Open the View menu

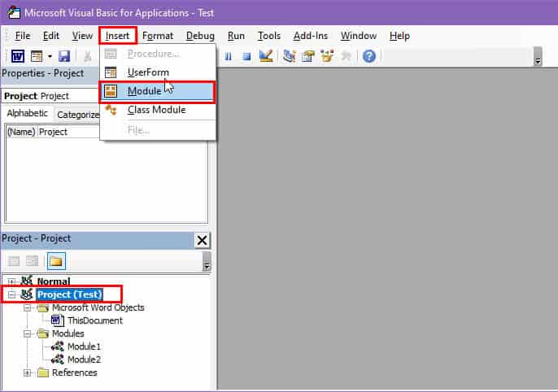[82, 36]
